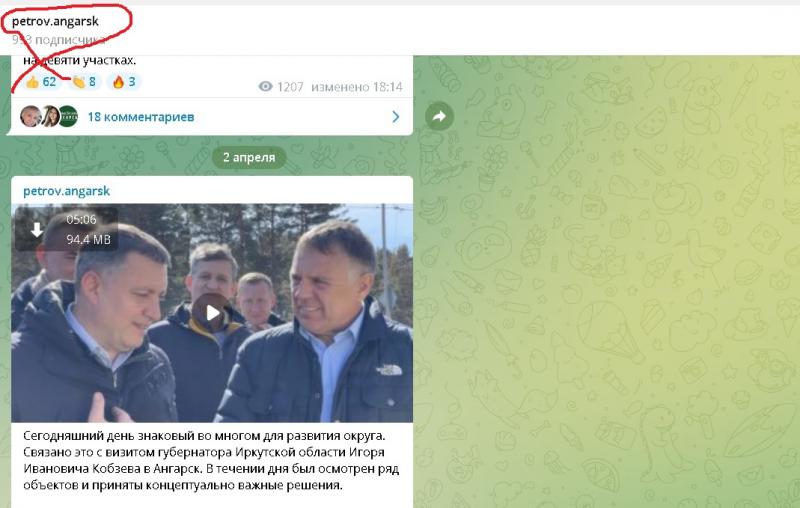Screen dimensions: 800x508
Task: Open the video thumbnail of governor visit
Action: [212, 313]
